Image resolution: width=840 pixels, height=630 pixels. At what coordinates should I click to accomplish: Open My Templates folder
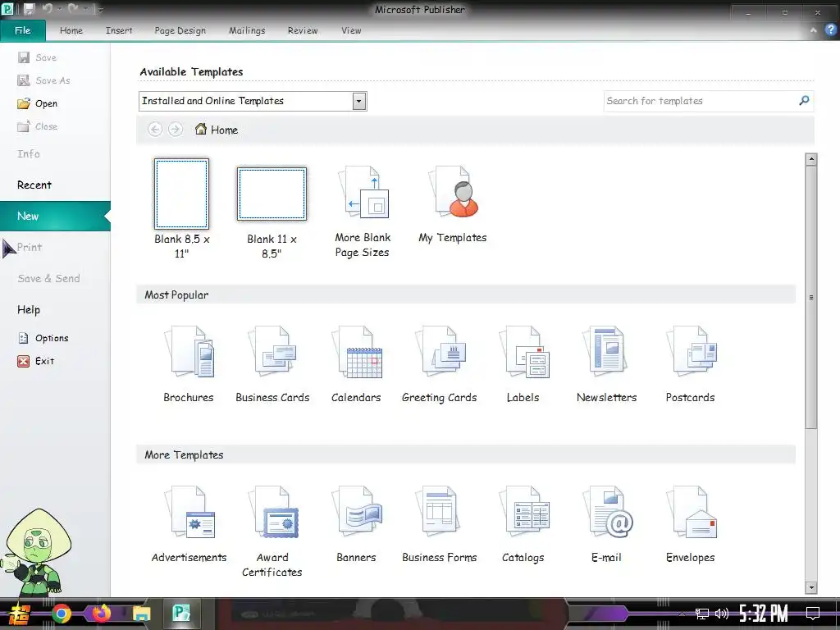[x=453, y=204]
